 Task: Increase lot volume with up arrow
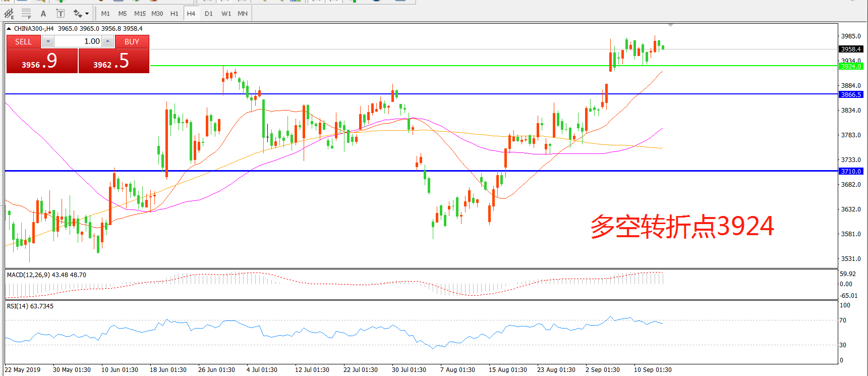click(107, 42)
